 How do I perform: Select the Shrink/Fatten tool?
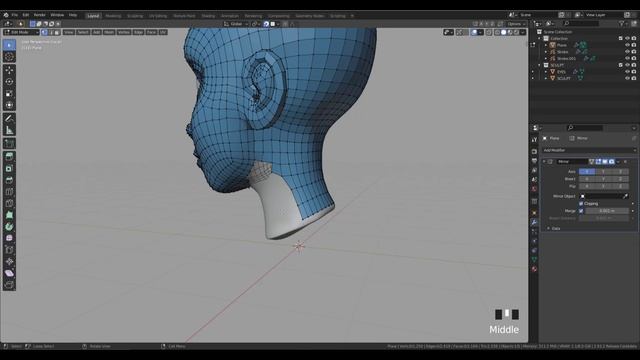[x=9, y=261]
